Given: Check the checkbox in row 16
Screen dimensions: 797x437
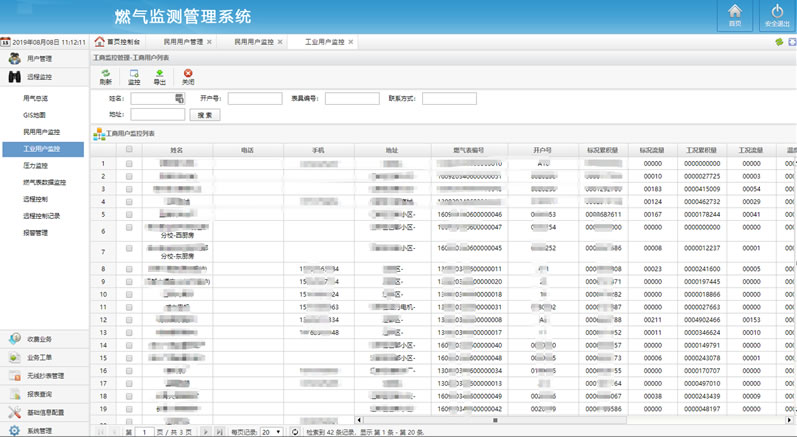Looking at the screenshot, I should (129, 370).
